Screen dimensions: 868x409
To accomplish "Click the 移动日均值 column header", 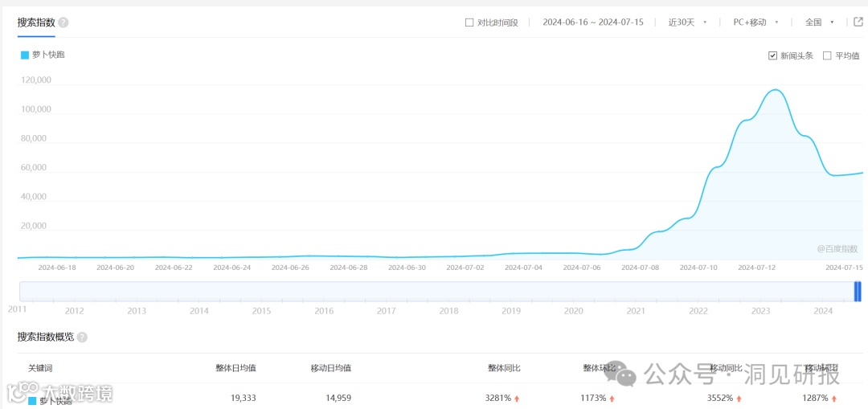I will (x=331, y=368).
